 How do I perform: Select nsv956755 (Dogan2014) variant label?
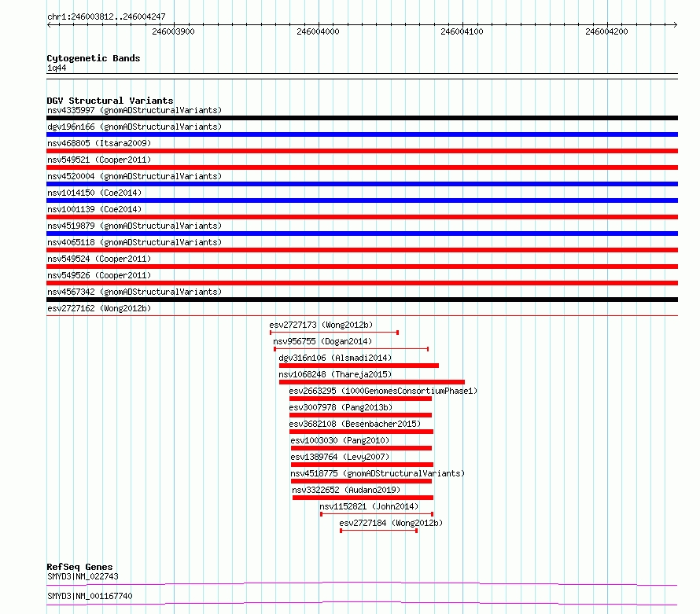pos(322,341)
